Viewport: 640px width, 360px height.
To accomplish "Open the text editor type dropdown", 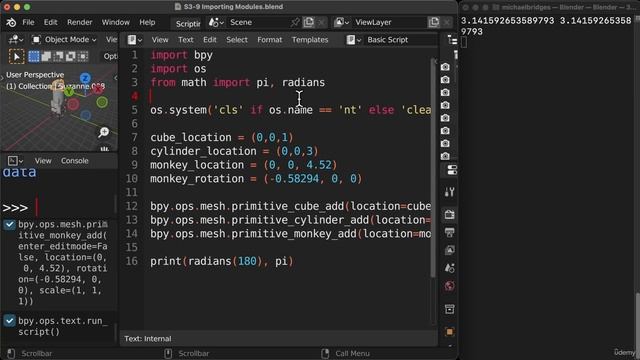I will [134, 40].
